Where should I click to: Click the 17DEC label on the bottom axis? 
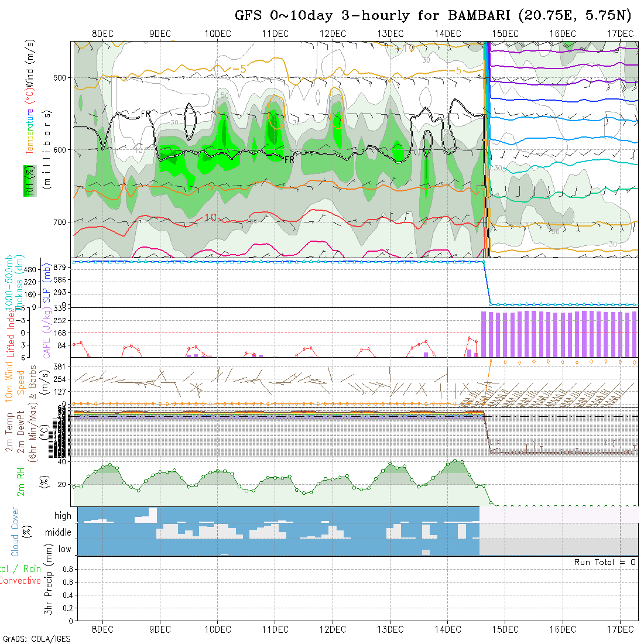(620, 629)
